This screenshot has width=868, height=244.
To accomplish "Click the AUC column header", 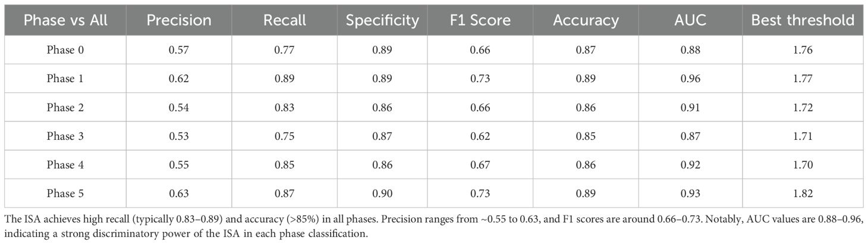I will click(690, 20).
